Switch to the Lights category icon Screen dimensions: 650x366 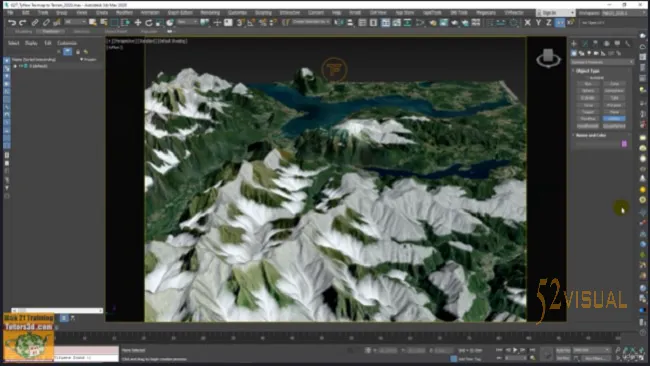(589, 53)
